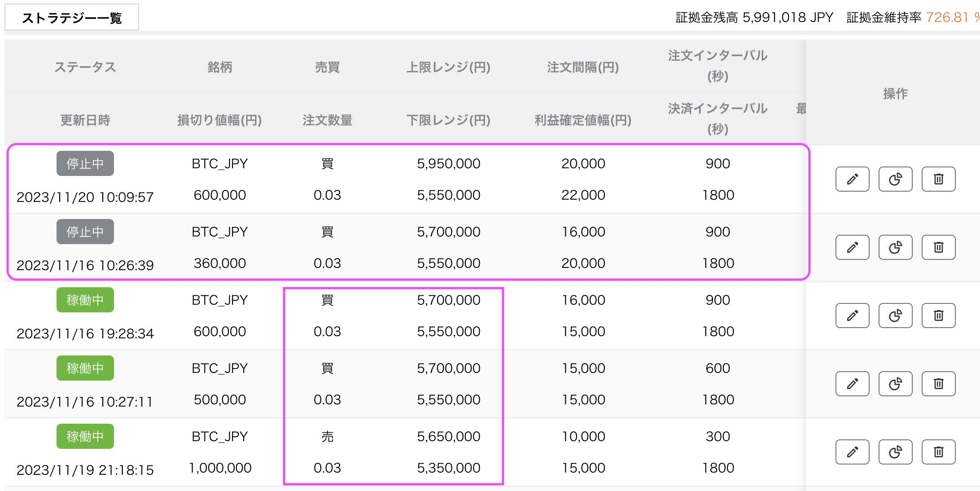Open the report for the bottom sell strategy
Viewport: 980px width, 491px height.
pyautogui.click(x=895, y=452)
